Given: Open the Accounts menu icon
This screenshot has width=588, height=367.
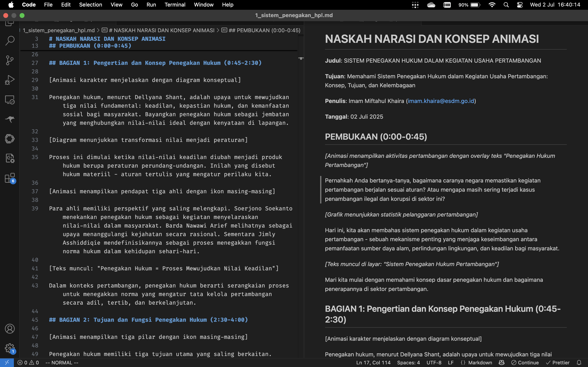Looking at the screenshot, I should (x=10, y=329).
